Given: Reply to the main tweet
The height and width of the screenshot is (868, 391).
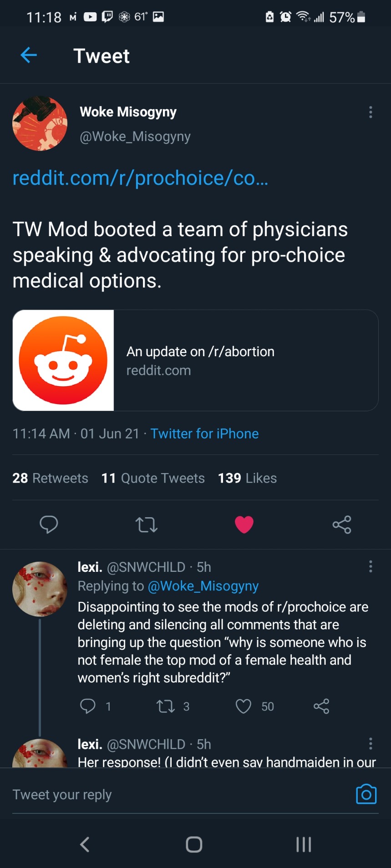Looking at the screenshot, I should pyautogui.click(x=49, y=525).
